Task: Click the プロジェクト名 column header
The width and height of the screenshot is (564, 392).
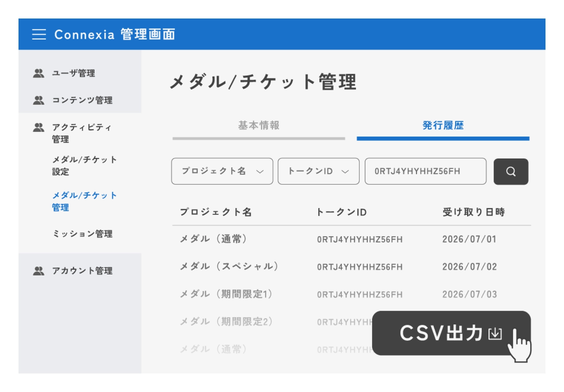Action: click(x=216, y=212)
